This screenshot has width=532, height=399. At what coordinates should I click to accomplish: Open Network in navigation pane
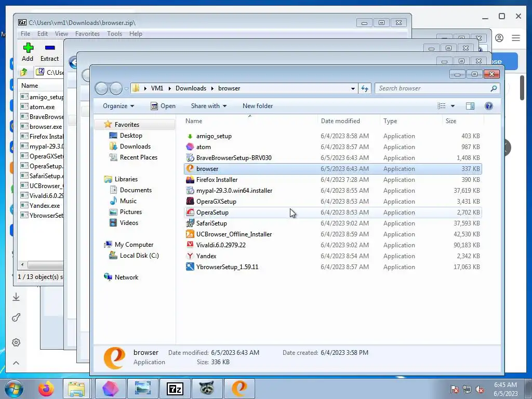point(126,277)
